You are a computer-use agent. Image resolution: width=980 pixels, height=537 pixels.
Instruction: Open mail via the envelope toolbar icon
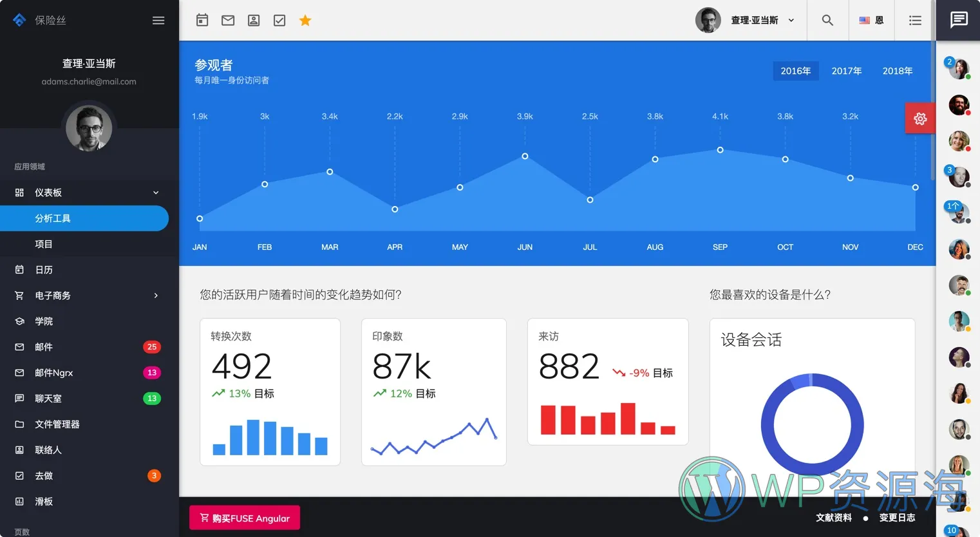(227, 20)
